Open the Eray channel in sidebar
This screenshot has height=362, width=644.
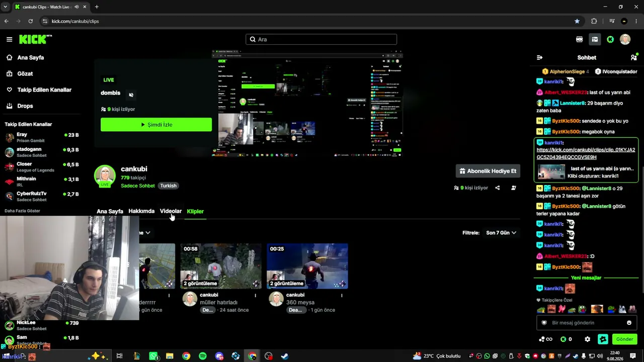pyautogui.click(x=41, y=137)
